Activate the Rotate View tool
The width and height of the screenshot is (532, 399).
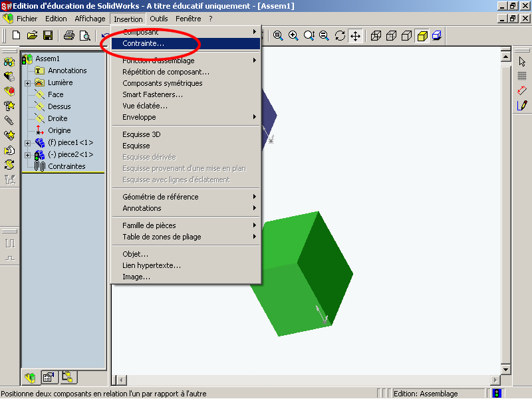click(x=340, y=35)
